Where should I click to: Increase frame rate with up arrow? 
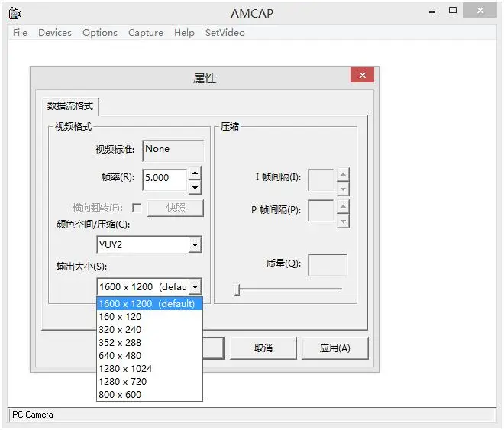coord(195,173)
